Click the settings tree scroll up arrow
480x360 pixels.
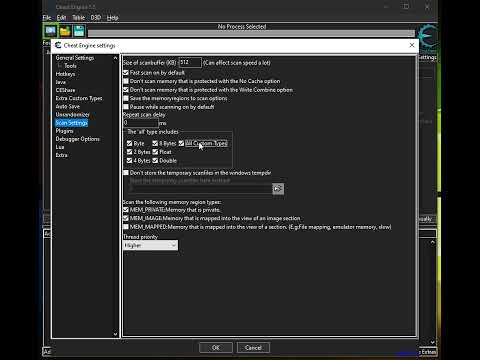click(x=115, y=58)
